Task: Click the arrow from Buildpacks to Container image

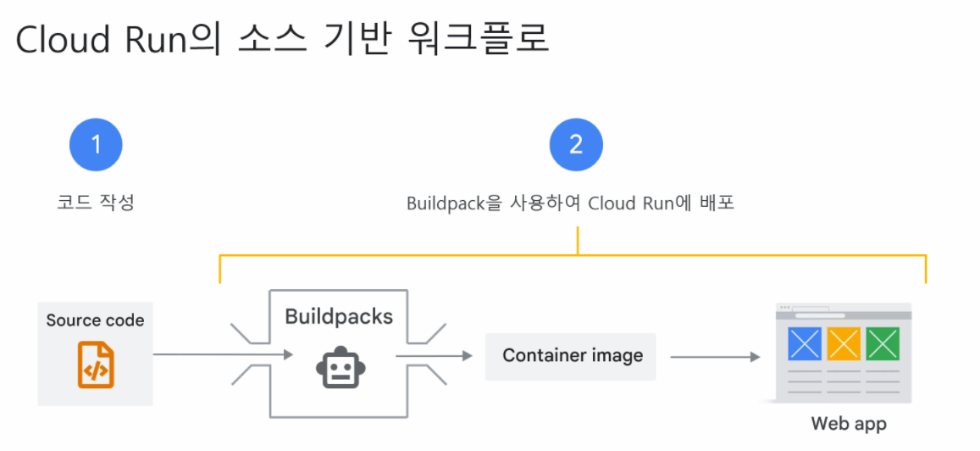Action: point(435,357)
